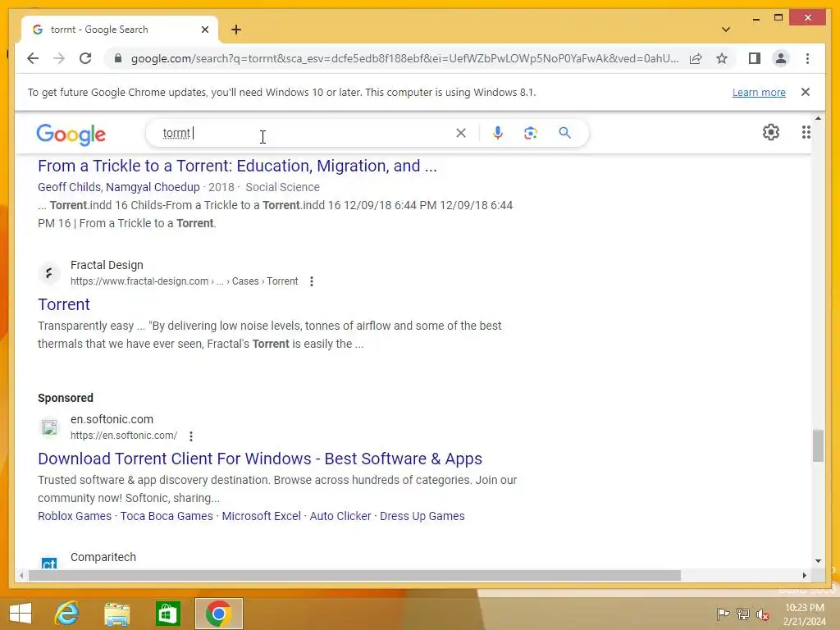Screen dimensions: 840x630
Task: Open Chrome three-dot menu
Action: [x=807, y=58]
